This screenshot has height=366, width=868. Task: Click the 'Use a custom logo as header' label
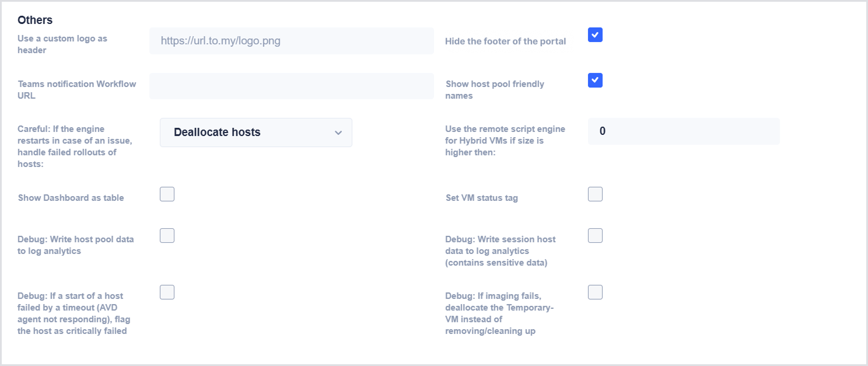click(62, 44)
